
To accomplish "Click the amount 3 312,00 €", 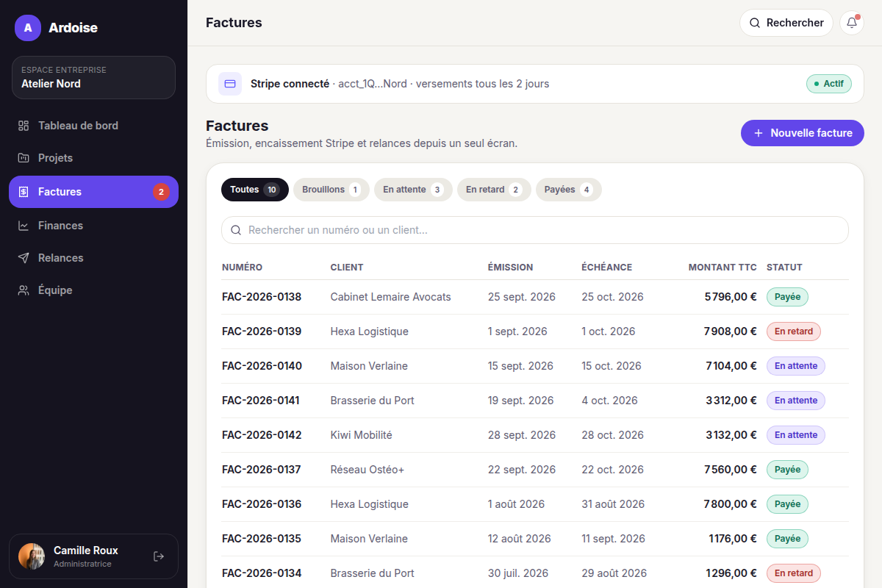I will coord(731,401).
